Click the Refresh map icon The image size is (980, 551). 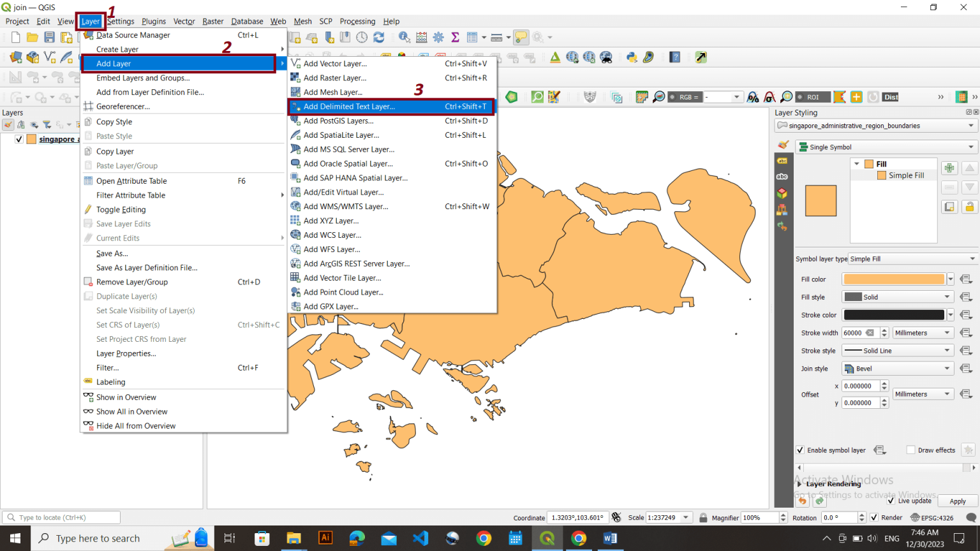(x=379, y=37)
